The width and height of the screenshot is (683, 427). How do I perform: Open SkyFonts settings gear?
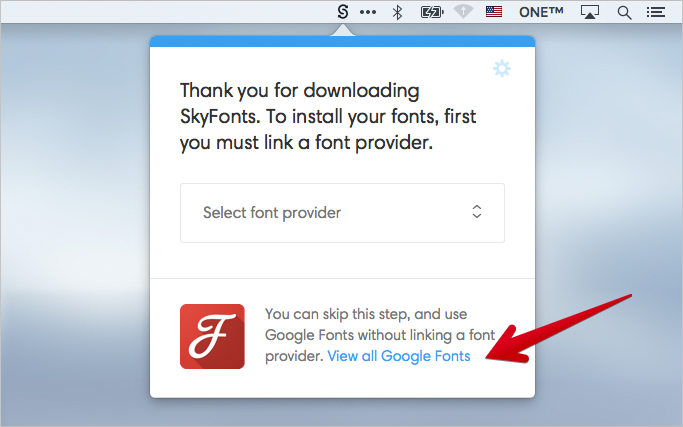[502, 69]
